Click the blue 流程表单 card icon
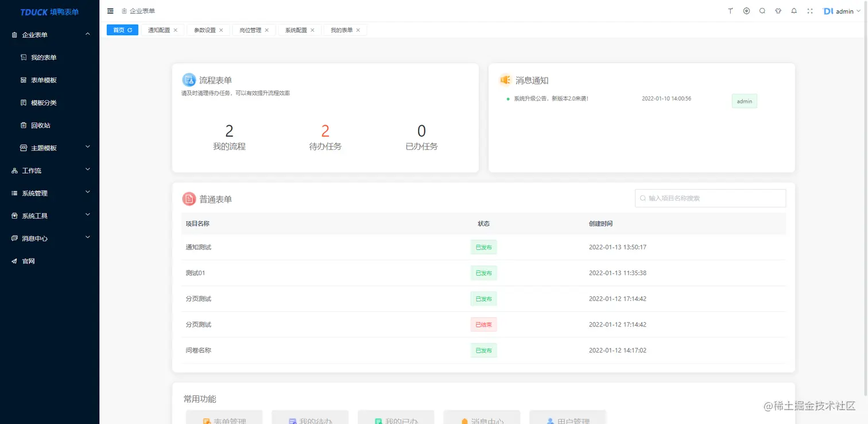The image size is (868, 424). point(189,80)
